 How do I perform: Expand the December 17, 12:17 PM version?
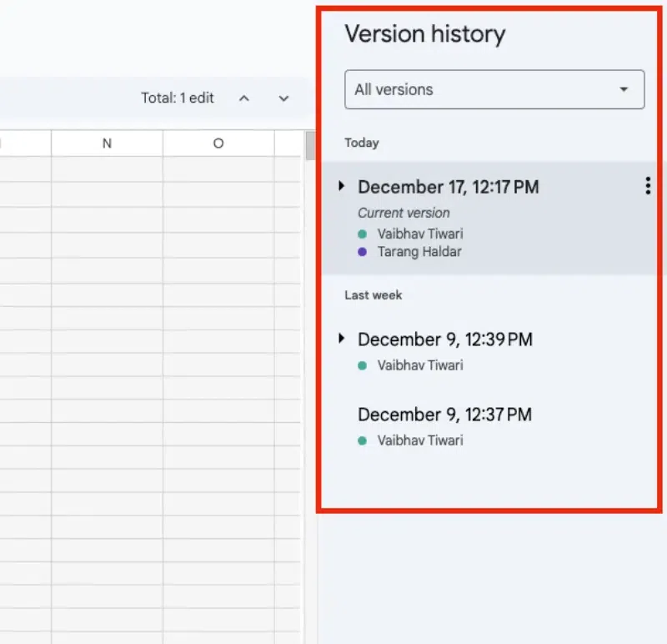click(x=341, y=186)
